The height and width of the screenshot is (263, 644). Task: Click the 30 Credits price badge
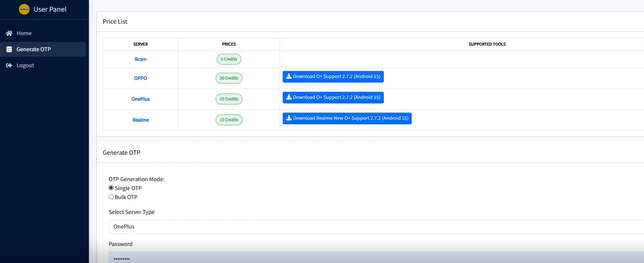pyautogui.click(x=229, y=78)
